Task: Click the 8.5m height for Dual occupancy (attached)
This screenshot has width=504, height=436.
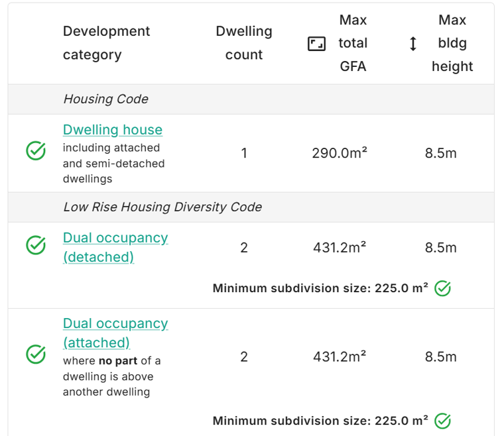Action: coord(441,357)
